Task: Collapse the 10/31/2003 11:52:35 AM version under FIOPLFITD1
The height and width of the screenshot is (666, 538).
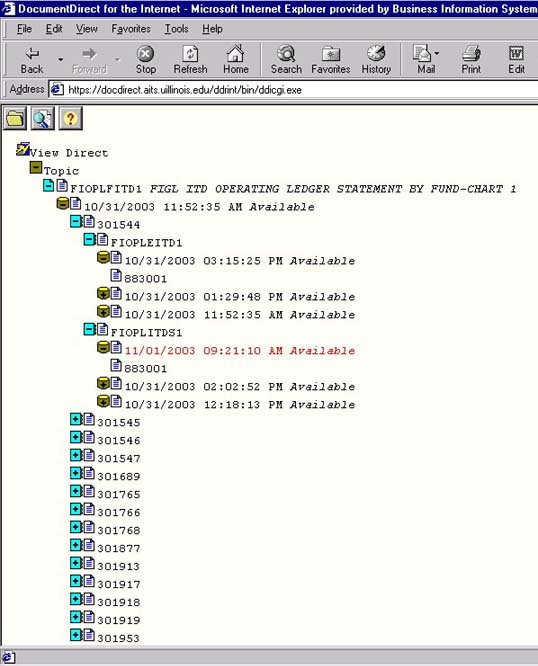Action: [x=62, y=203]
